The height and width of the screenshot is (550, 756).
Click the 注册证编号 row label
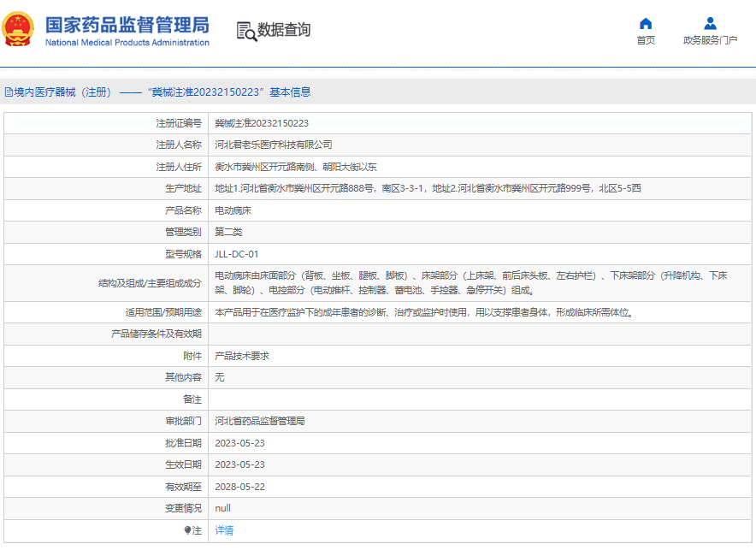pyautogui.click(x=179, y=123)
